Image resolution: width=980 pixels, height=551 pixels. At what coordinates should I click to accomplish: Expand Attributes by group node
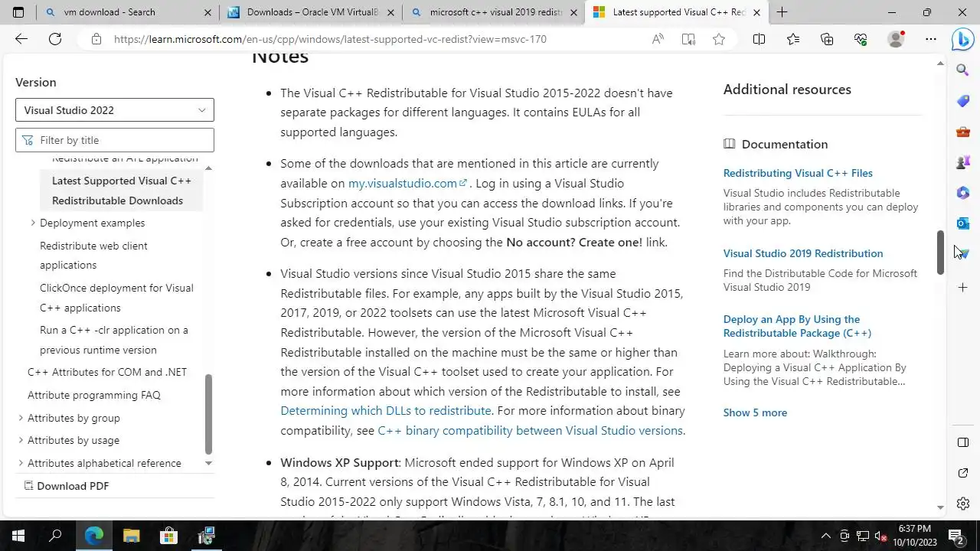21,418
